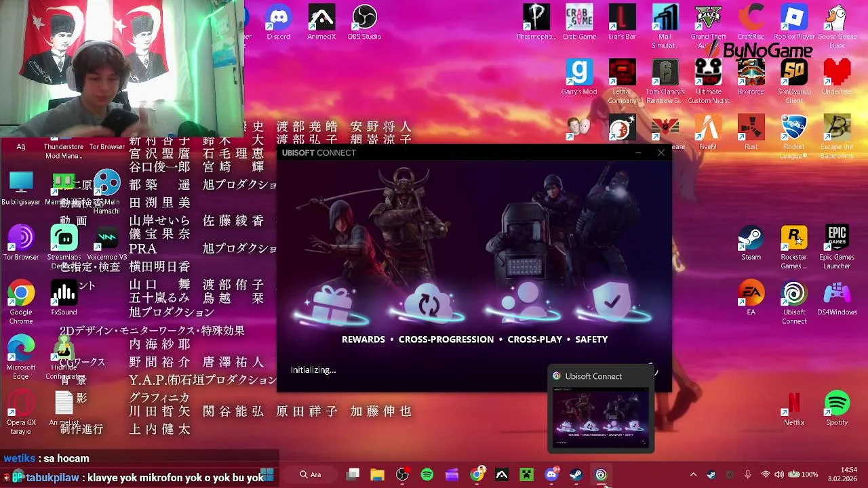
Task: Expand hidden system tray icons chevron
Action: 693,474
